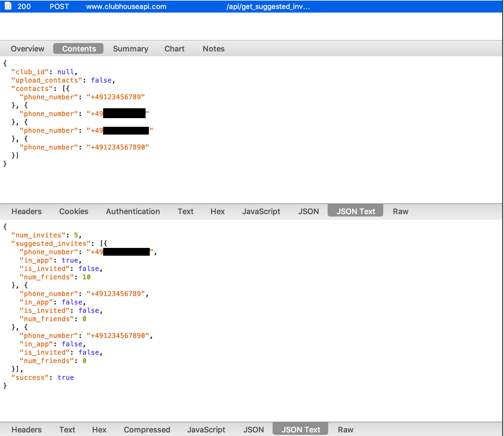Click the "num_friends": 10 line
The width and height of the screenshot is (504, 436).
click(x=55, y=277)
